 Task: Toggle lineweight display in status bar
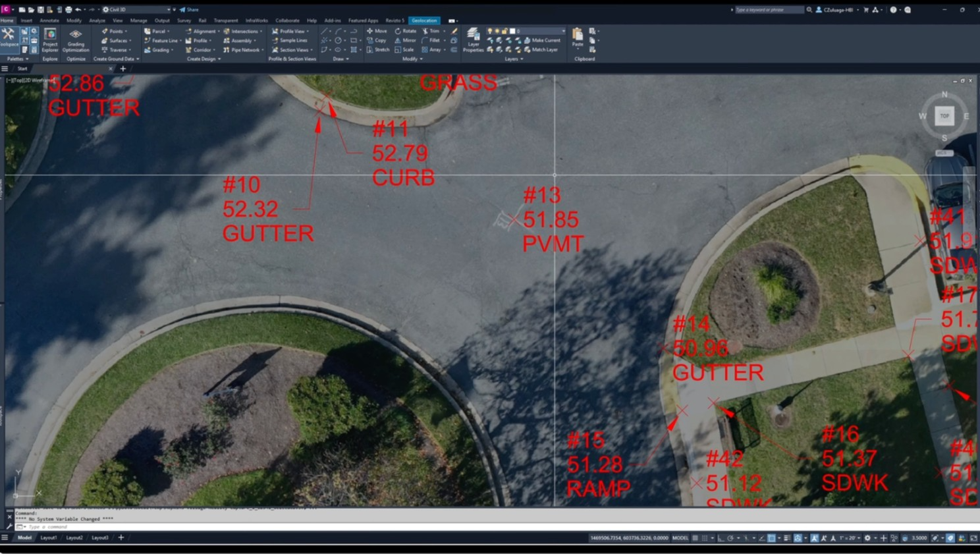tap(787, 538)
